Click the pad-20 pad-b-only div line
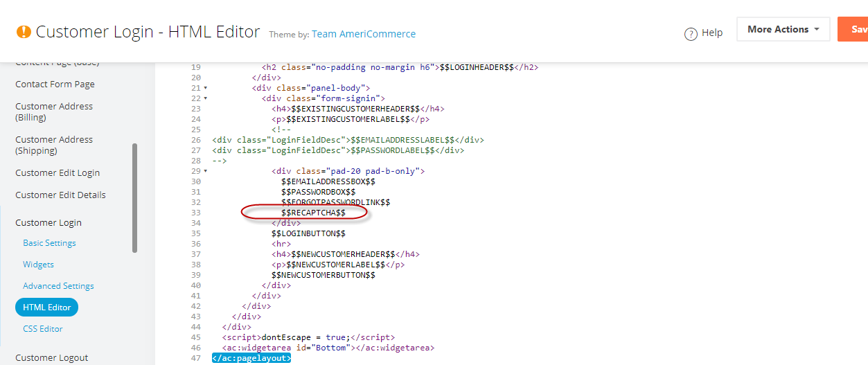Image resolution: width=868 pixels, height=365 pixels. (x=348, y=171)
